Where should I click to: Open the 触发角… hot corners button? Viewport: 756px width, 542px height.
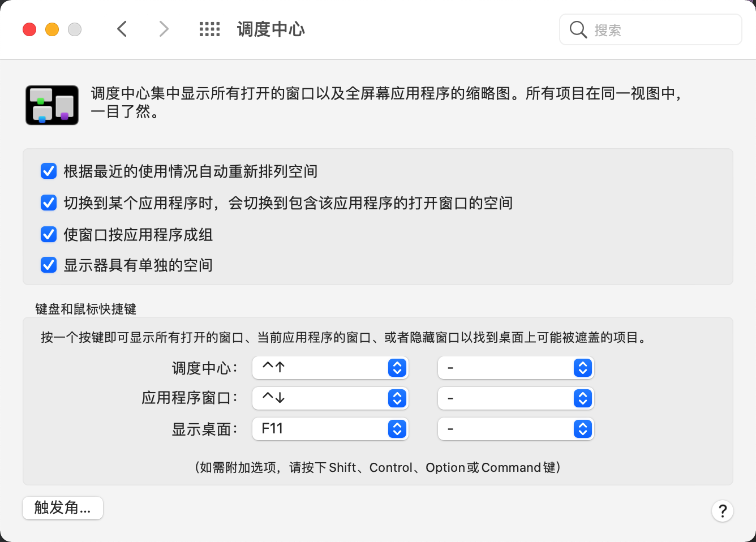point(63,508)
